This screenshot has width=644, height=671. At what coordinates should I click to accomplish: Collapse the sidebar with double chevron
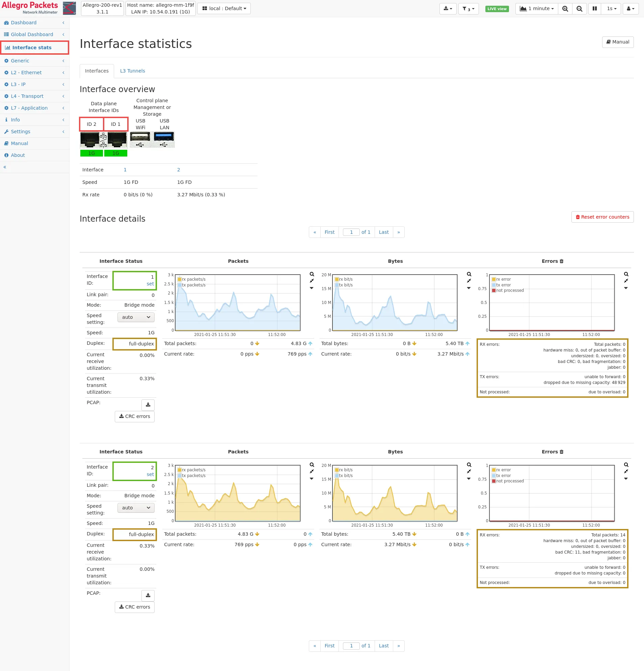[5, 167]
